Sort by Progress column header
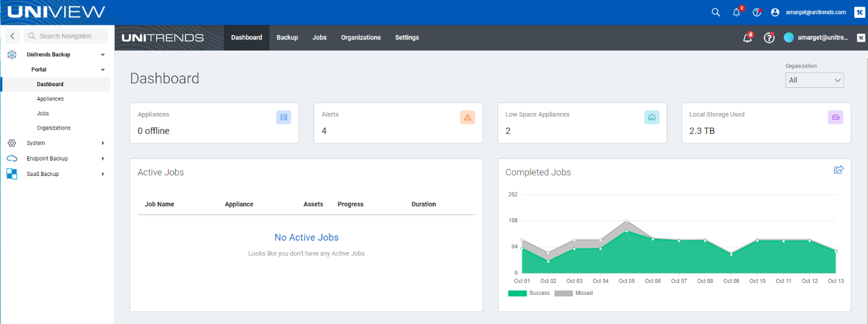Viewport: 868px width, 324px height. coord(350,205)
